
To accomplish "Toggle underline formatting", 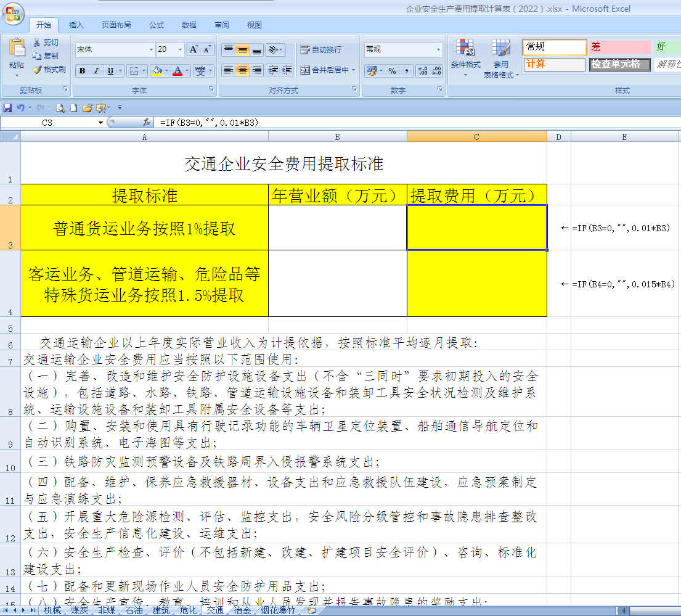I will pyautogui.click(x=111, y=71).
